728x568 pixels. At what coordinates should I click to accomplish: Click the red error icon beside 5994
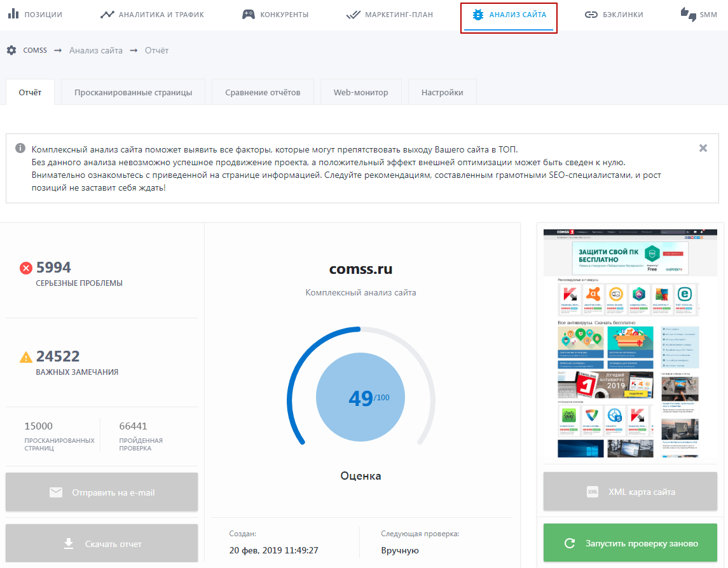click(x=26, y=267)
